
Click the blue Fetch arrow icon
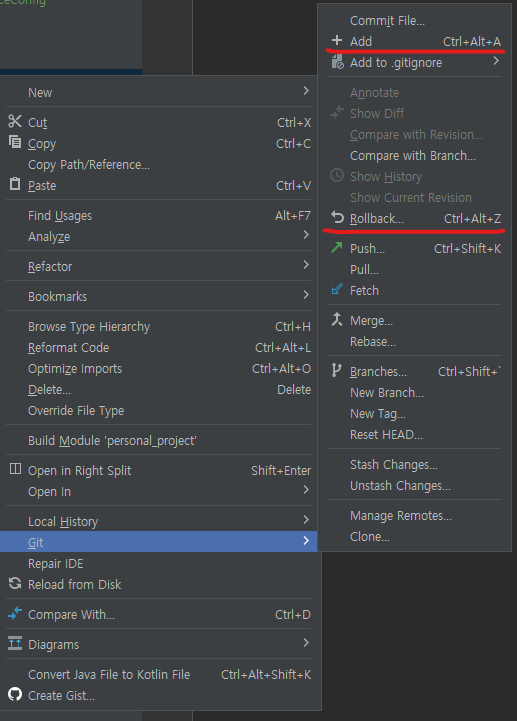pos(337,289)
